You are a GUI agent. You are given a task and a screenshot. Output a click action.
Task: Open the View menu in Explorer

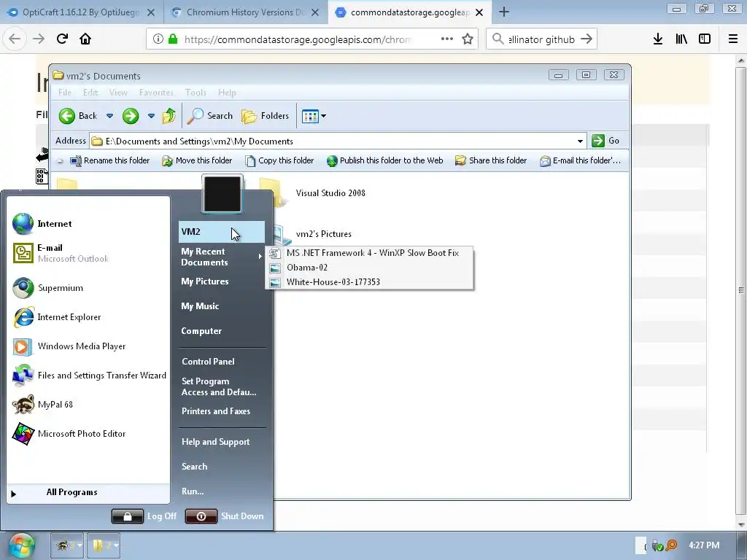click(x=118, y=93)
